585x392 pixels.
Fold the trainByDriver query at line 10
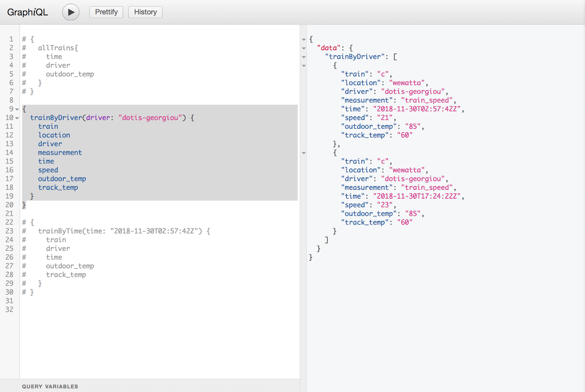(17, 118)
